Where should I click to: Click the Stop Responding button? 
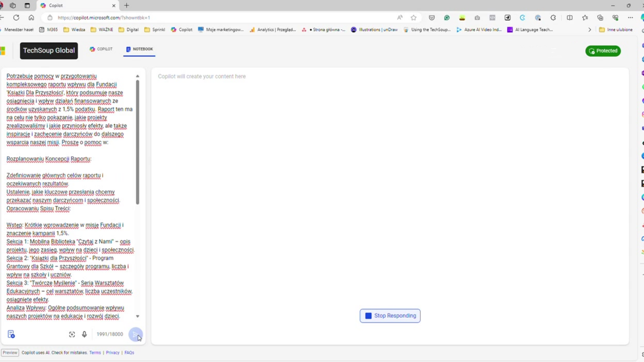pyautogui.click(x=390, y=316)
